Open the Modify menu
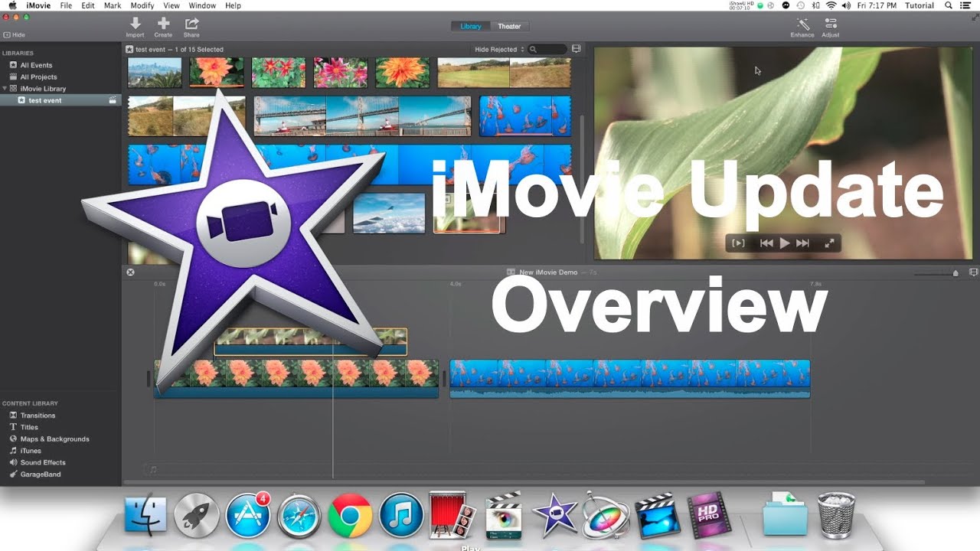980x551 pixels. point(142,5)
